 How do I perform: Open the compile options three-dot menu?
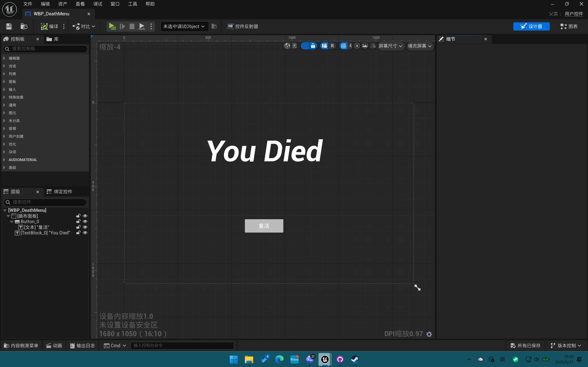(x=64, y=26)
